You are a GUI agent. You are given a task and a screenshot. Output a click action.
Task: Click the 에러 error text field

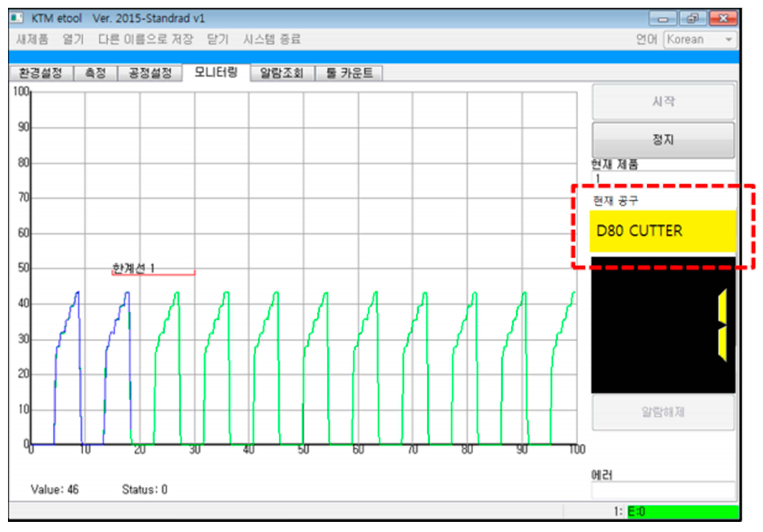(x=663, y=490)
